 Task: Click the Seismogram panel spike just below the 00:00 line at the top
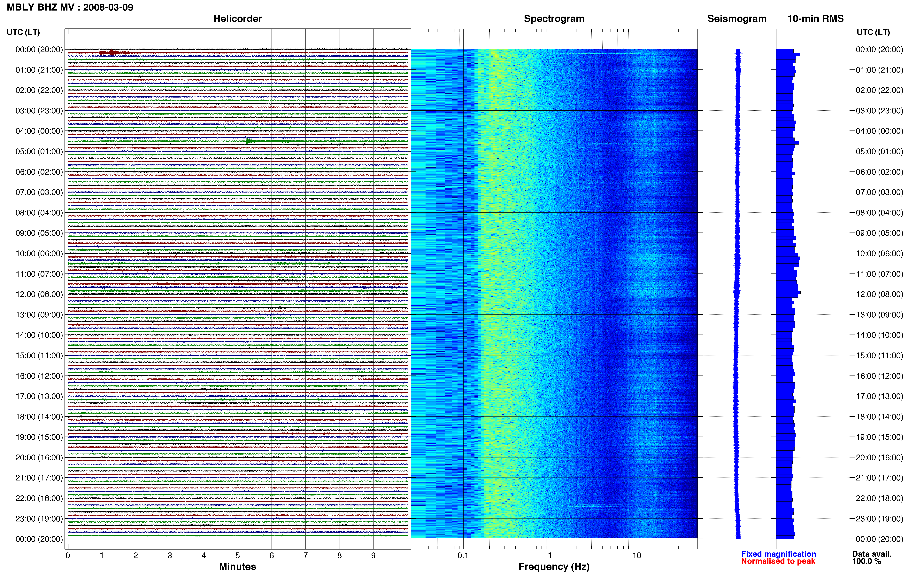click(738, 53)
